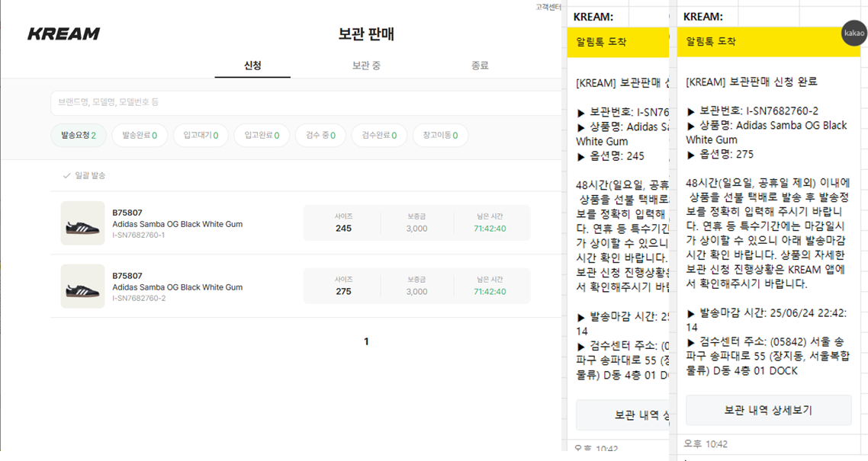This screenshot has height=461, width=868.
Task: Open the Samba shoe thumbnail for size 245
Action: (82, 223)
